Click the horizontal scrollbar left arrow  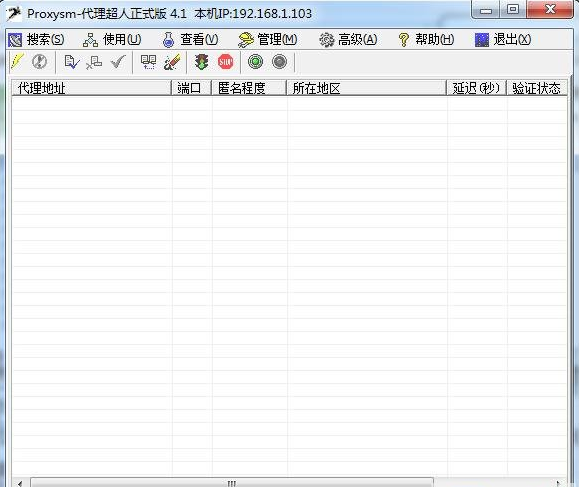pos(20,483)
